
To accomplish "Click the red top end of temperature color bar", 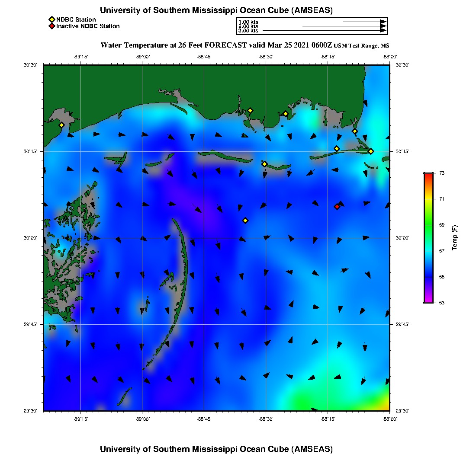I will [x=428, y=175].
